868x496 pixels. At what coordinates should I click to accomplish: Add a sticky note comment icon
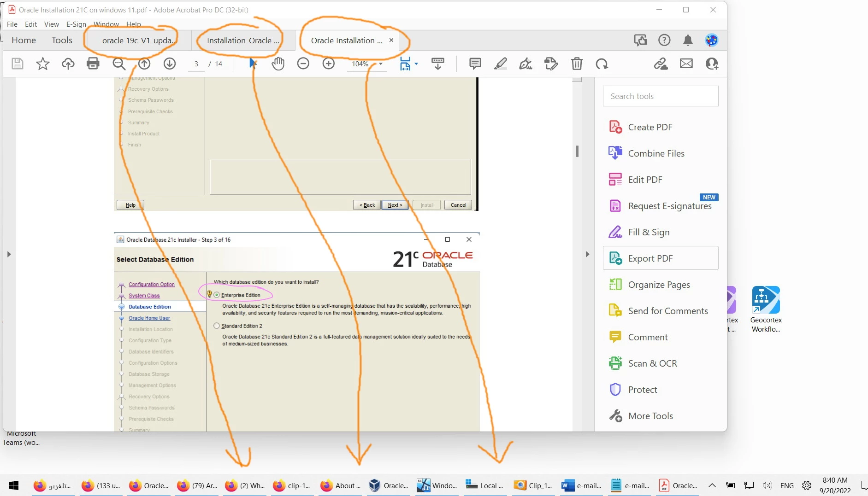point(475,64)
